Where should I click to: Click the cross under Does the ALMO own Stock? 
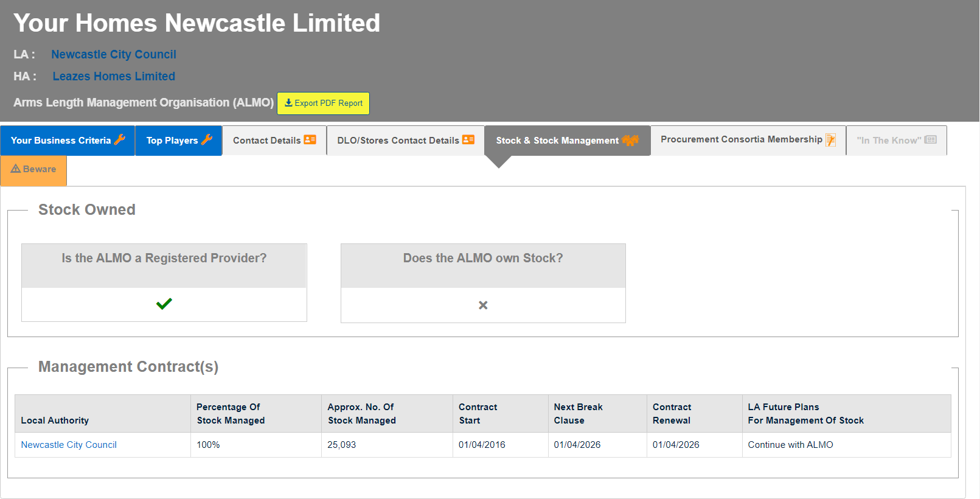[483, 305]
